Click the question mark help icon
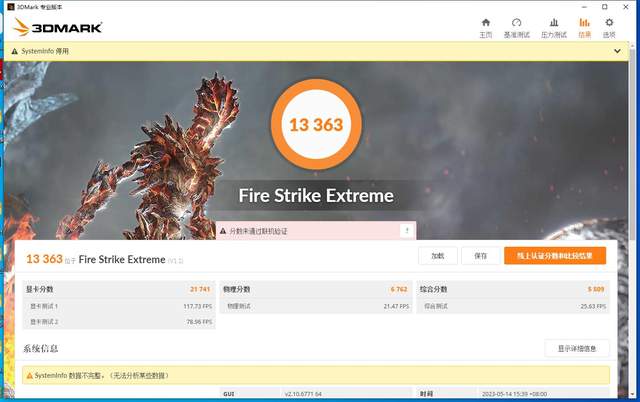 pos(406,231)
